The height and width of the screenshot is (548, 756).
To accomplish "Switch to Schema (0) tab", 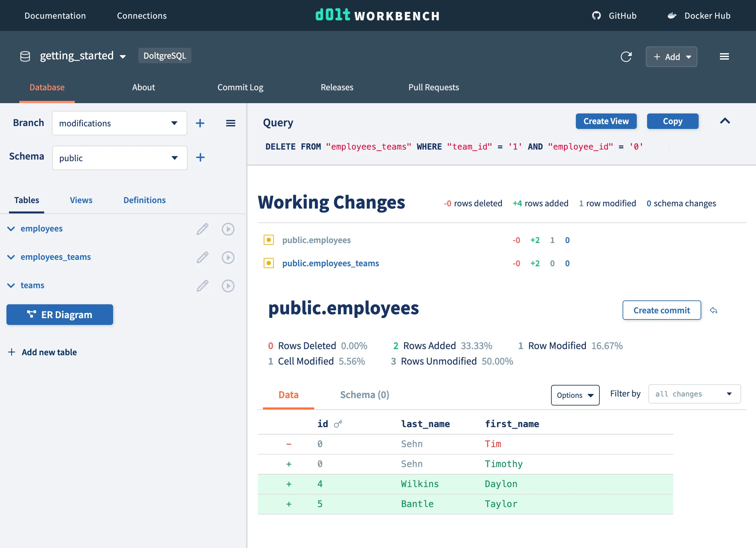I will click(x=364, y=395).
